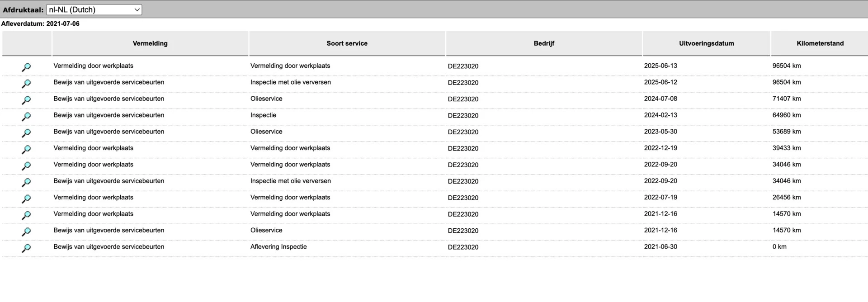Open the 2022-12-19 workshop report details
The height and width of the screenshot is (302, 868).
click(26, 149)
